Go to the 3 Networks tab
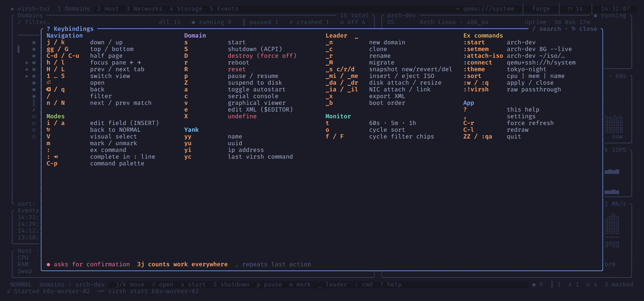 tap(144, 9)
